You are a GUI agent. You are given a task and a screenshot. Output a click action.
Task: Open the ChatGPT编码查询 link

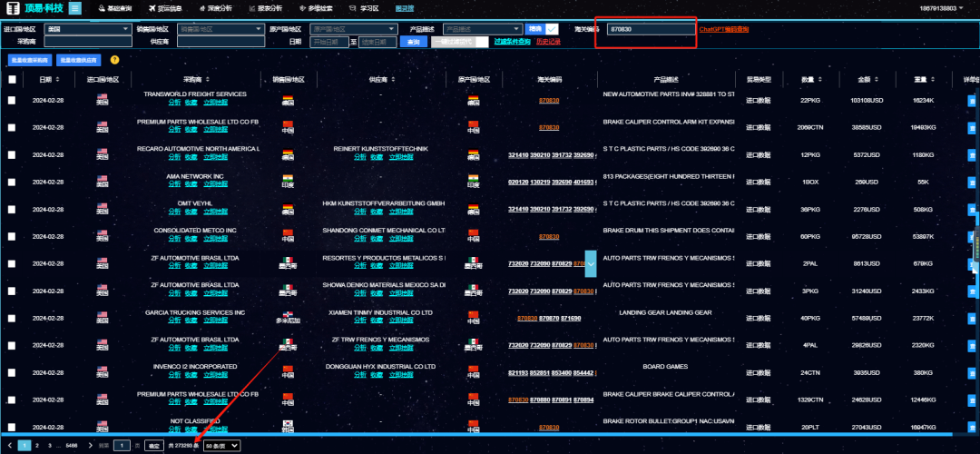tap(724, 29)
